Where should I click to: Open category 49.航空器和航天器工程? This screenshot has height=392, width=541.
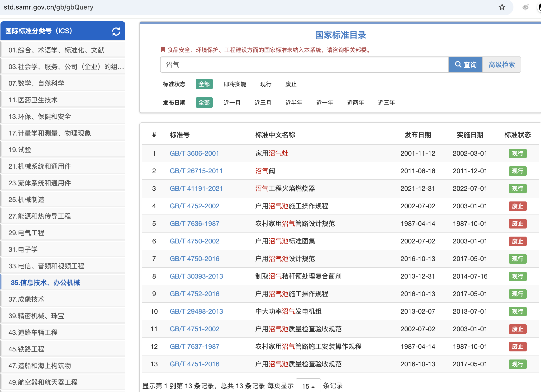[x=63, y=382]
